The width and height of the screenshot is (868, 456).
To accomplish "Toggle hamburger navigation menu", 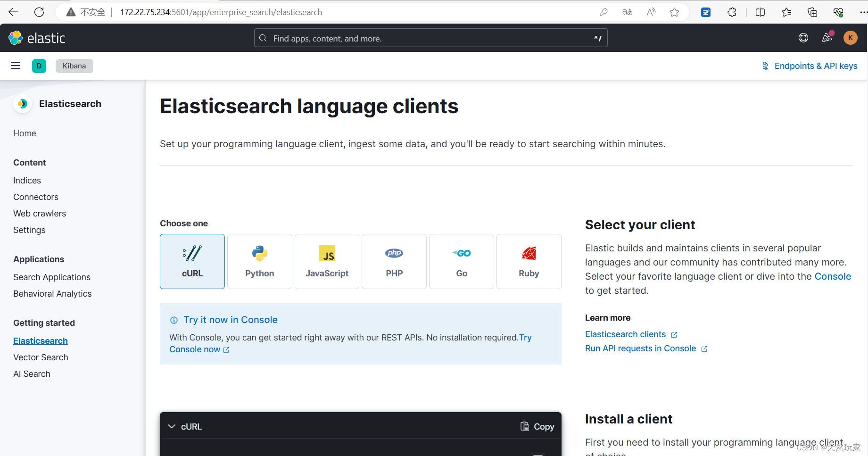I will tap(16, 66).
